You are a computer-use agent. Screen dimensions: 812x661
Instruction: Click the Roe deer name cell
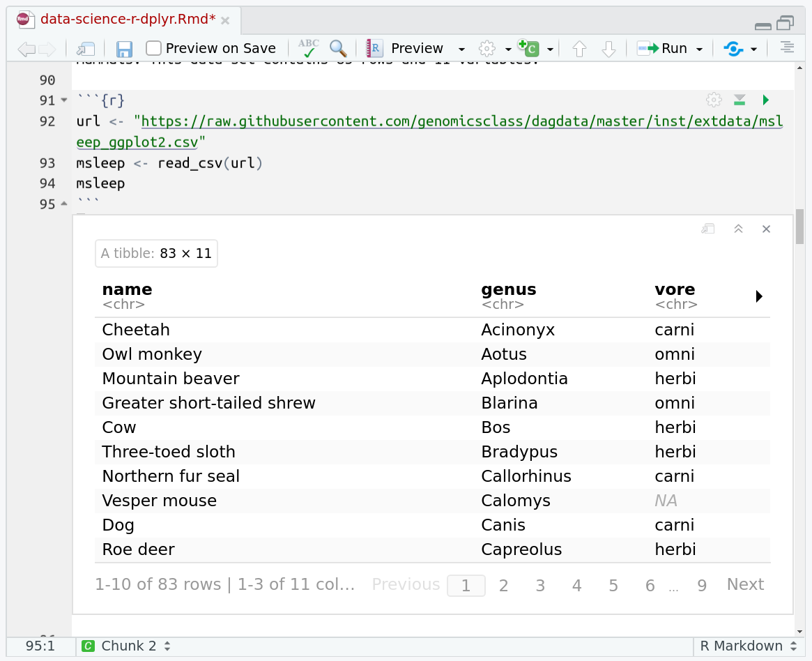point(138,549)
